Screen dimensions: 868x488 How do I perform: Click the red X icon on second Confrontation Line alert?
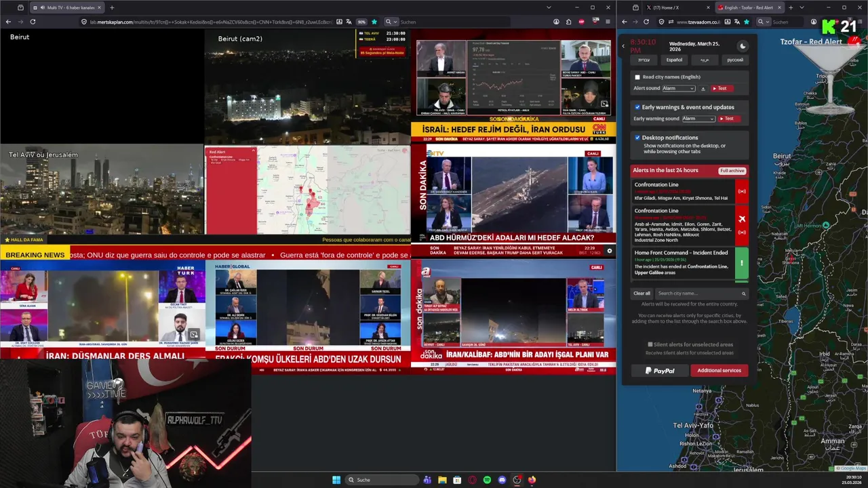(742, 219)
